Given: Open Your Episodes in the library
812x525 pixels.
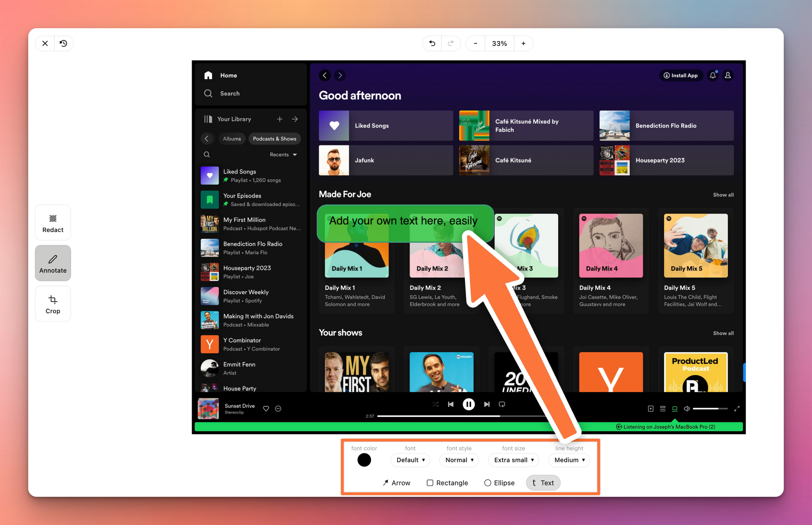Looking at the screenshot, I should [x=251, y=200].
